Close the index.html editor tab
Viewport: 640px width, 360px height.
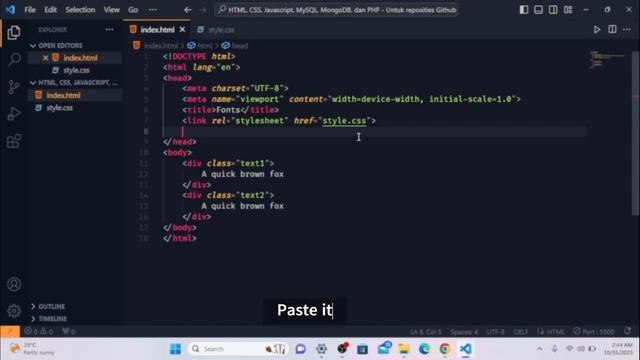(182, 29)
